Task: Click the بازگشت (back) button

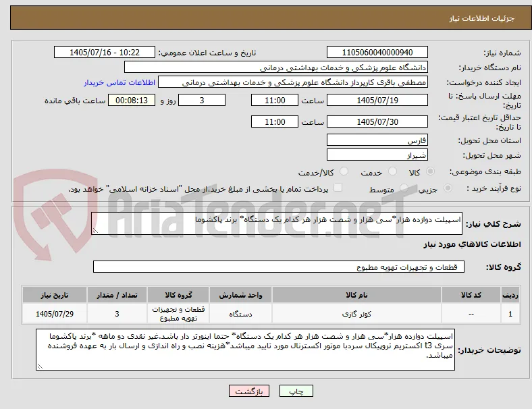Action: pyautogui.click(x=249, y=391)
